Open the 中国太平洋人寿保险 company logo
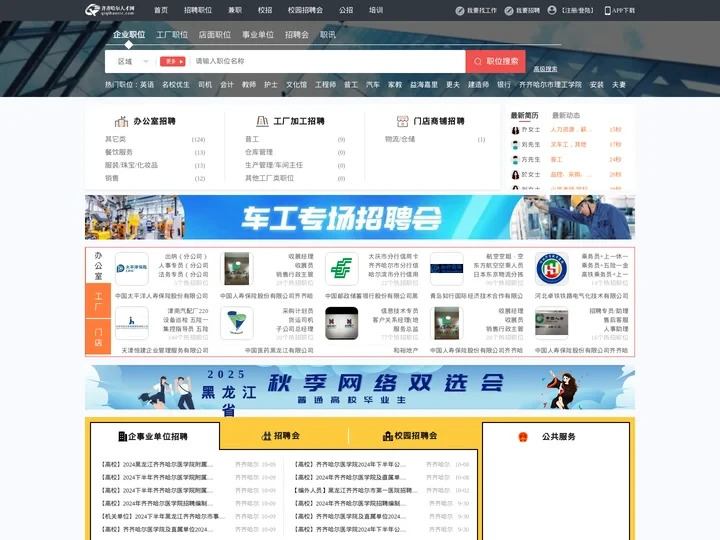The width and height of the screenshot is (720, 540). (132, 269)
